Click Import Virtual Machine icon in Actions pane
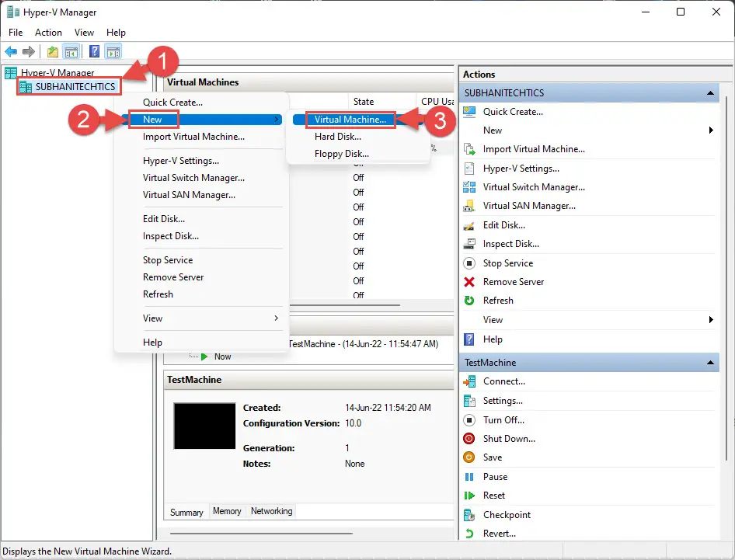The image size is (735, 560). pyautogui.click(x=469, y=149)
